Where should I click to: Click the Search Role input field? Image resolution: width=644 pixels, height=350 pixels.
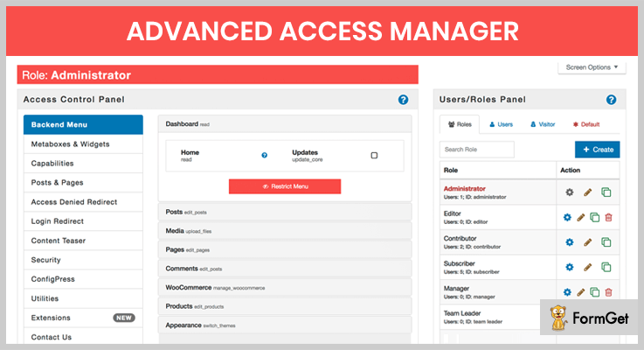(x=477, y=150)
